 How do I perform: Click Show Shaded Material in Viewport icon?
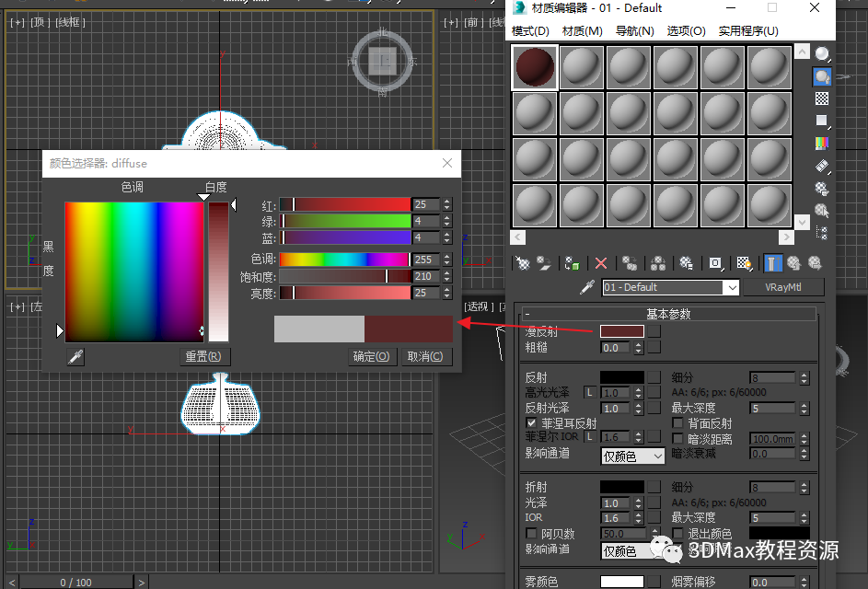[x=744, y=263]
